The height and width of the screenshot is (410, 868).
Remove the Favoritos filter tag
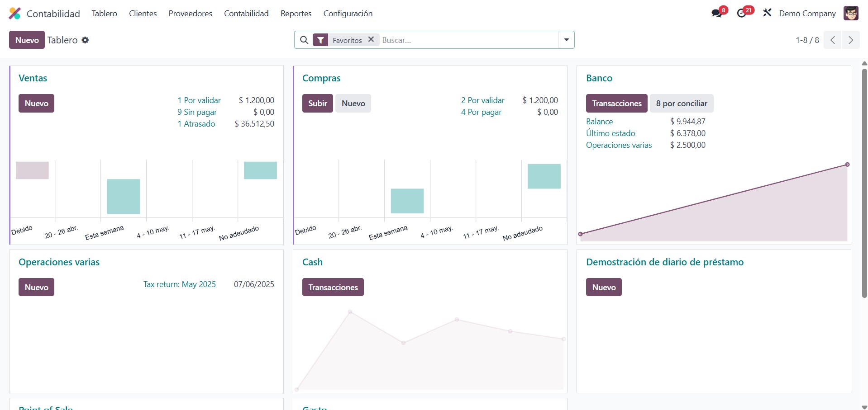tap(371, 40)
